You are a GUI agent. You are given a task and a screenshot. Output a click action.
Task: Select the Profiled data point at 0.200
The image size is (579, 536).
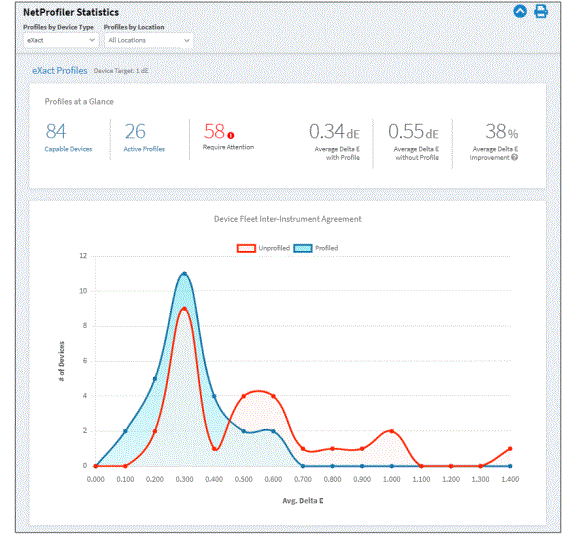(x=155, y=379)
